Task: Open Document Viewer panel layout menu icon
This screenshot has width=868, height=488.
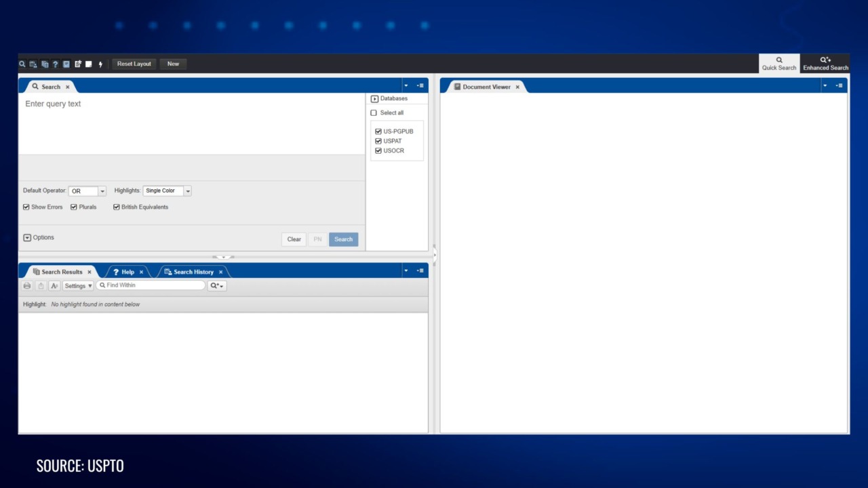Action: pos(840,85)
